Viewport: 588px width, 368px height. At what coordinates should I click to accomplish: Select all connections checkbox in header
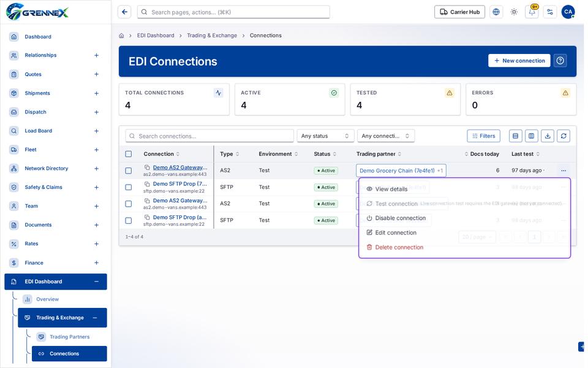pos(129,154)
